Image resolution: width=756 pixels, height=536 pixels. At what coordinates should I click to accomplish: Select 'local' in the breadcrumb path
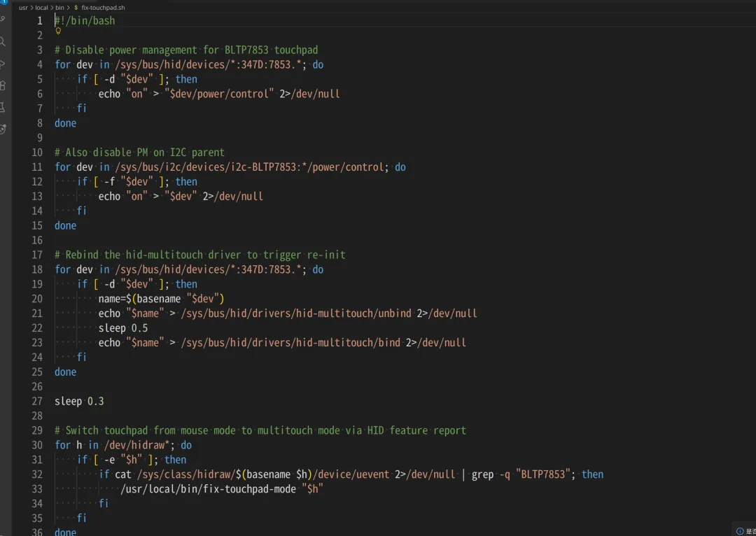click(x=41, y=8)
